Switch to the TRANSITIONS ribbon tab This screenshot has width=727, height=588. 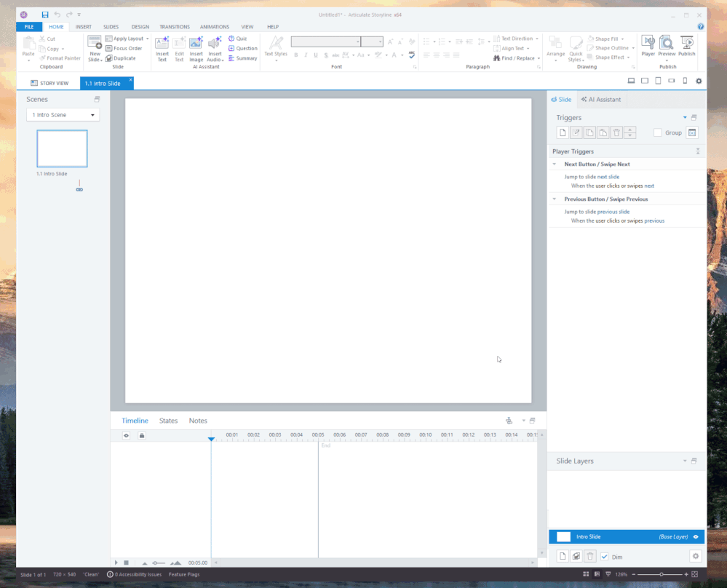coord(174,26)
